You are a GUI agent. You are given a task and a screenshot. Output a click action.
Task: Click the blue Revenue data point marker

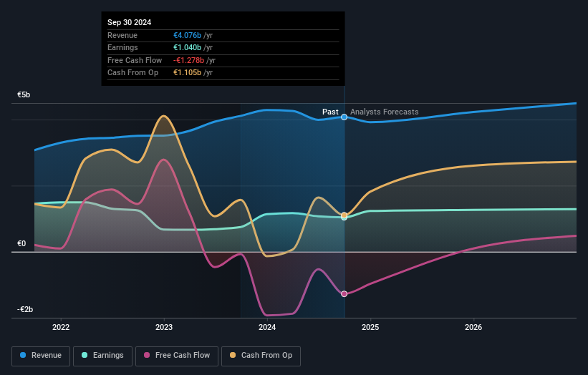click(x=344, y=117)
